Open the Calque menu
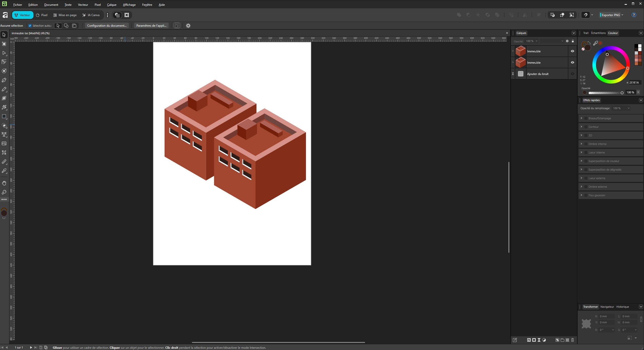The height and width of the screenshot is (350, 644). pyautogui.click(x=111, y=5)
